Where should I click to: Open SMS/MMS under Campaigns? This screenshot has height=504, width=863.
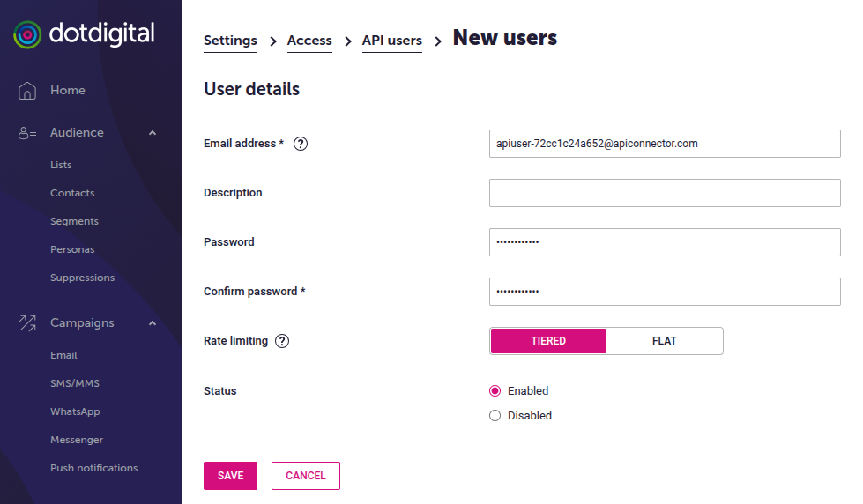pos(75,383)
